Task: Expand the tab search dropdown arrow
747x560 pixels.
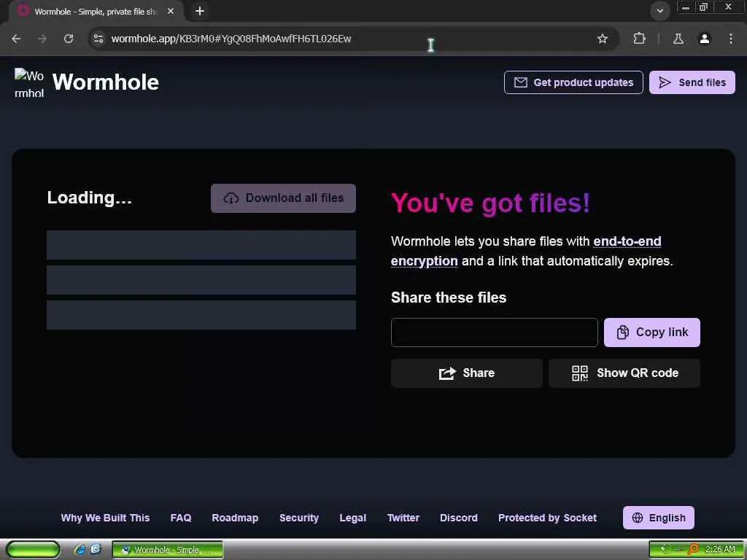Action: tap(659, 11)
